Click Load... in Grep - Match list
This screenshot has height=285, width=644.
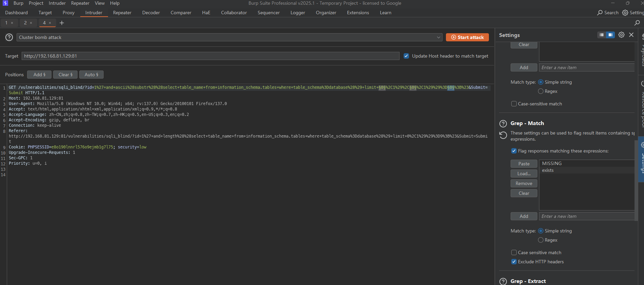pyautogui.click(x=524, y=174)
